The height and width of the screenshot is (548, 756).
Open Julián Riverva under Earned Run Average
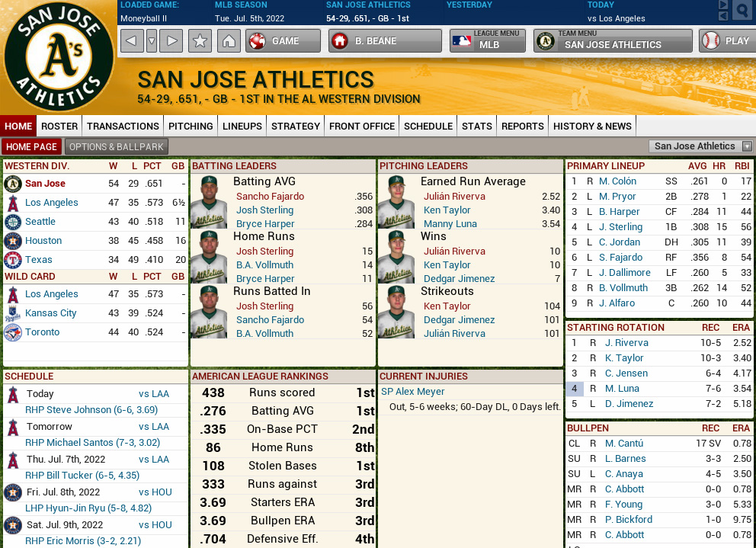pyautogui.click(x=454, y=197)
